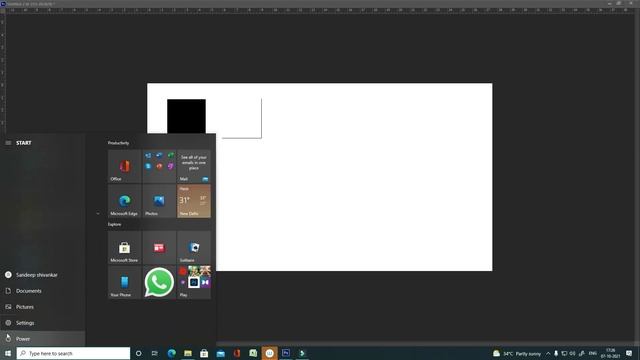The image size is (640, 360).
Task: Open the Office apps group tile
Action: point(159,166)
